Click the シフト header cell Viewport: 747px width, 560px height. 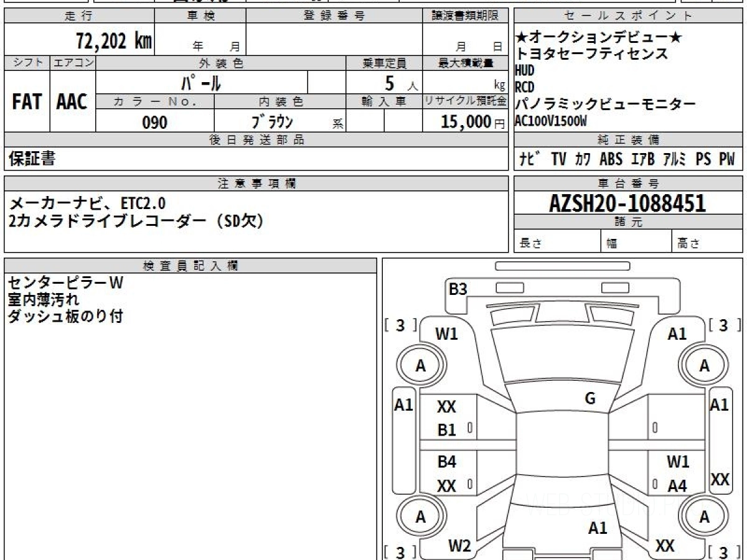27,63
